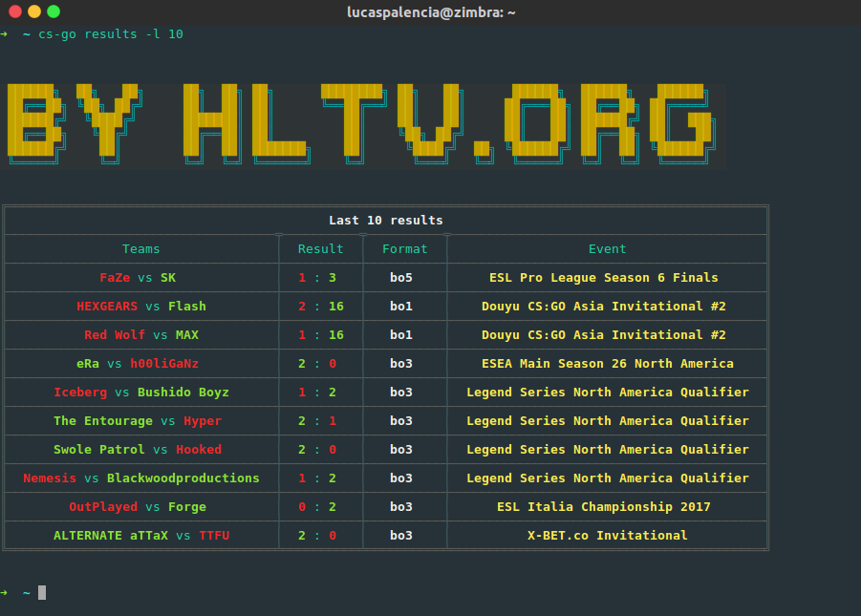Click the '2 : 16' result for HEXGEARS match
The image size is (861, 616).
pyautogui.click(x=321, y=306)
